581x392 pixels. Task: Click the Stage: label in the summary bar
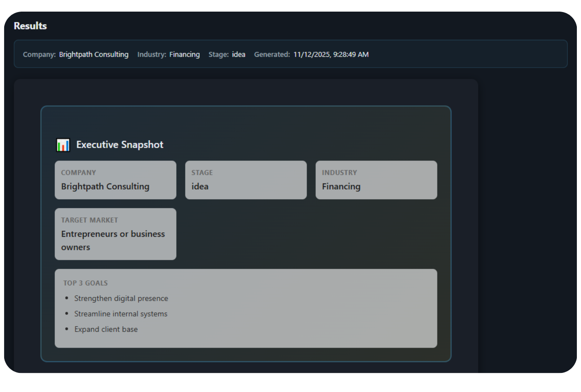coord(218,54)
